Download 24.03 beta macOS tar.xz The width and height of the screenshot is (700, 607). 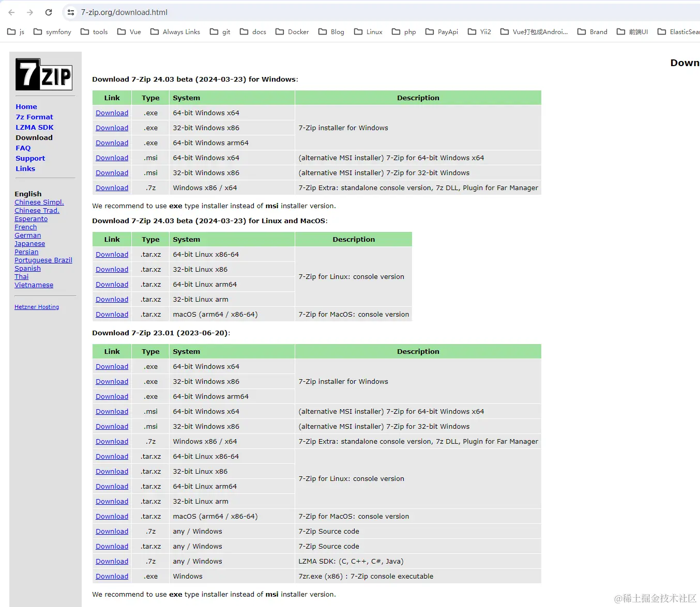112,314
